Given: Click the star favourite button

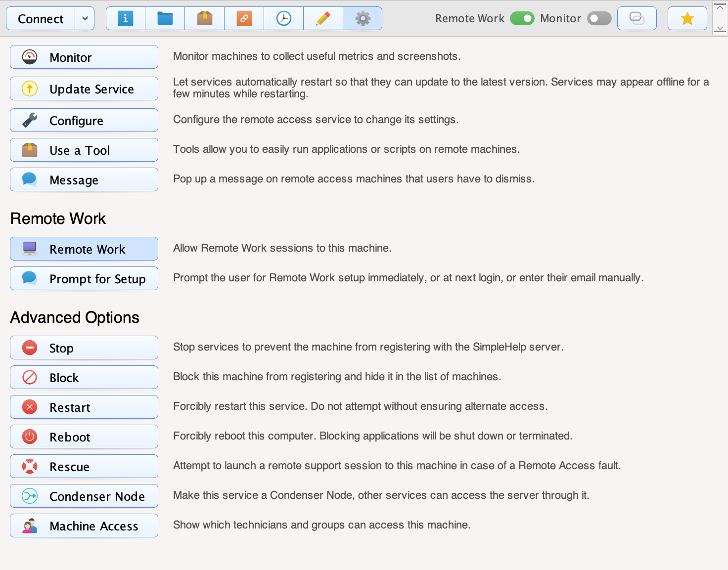Looking at the screenshot, I should [687, 18].
